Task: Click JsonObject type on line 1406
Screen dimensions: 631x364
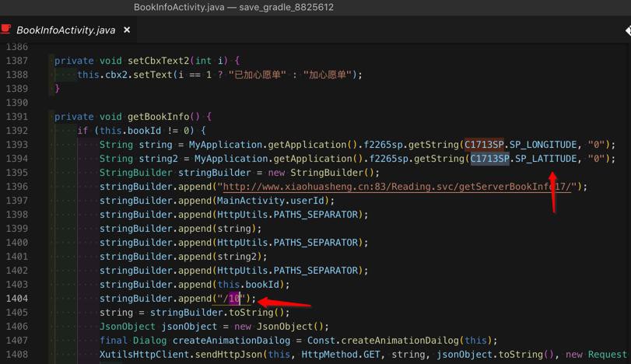Action: [127, 327]
